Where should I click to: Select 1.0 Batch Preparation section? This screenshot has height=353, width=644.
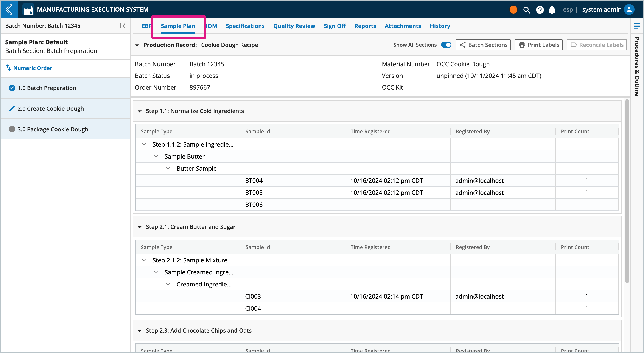[65, 88]
